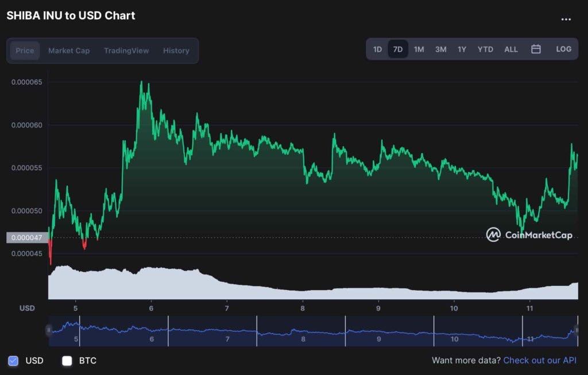Viewport: 588px width, 375px height.
Task: Click the date 5 on the x-axis
Action: pos(75,308)
